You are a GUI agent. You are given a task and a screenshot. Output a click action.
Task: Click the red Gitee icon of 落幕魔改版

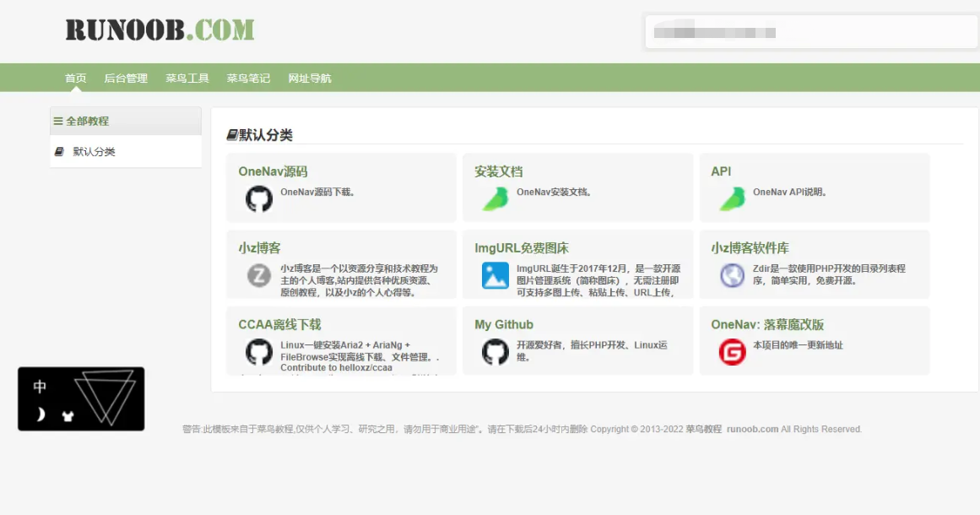pyautogui.click(x=732, y=352)
